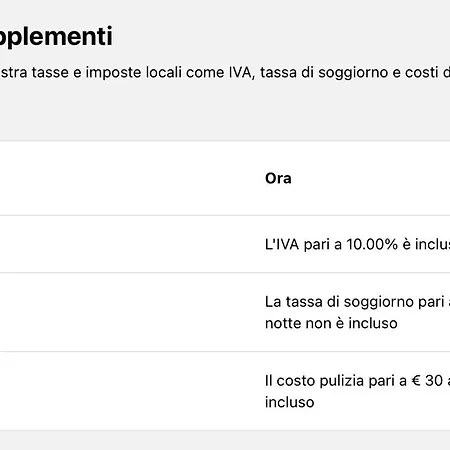Click the "La tassa di soggiorno pari" line
This screenshot has height=450, width=450.
point(357,302)
